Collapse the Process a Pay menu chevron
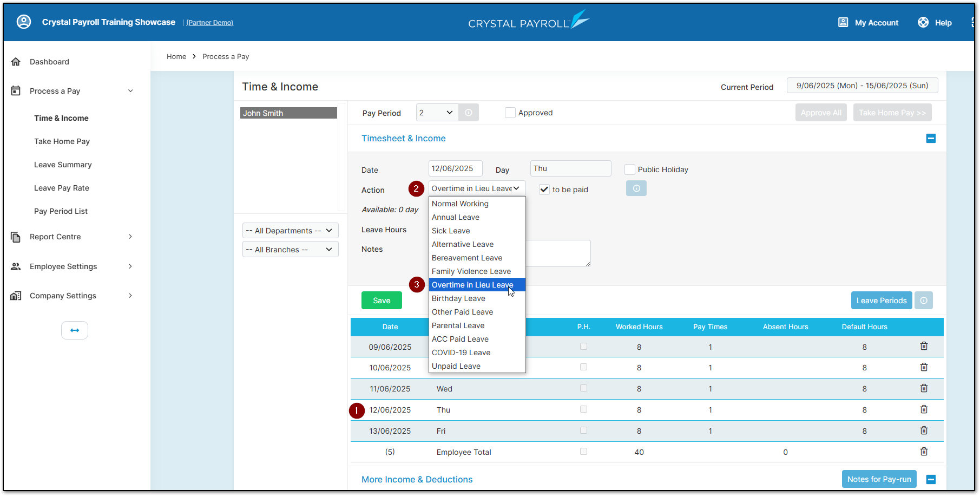 [130, 91]
